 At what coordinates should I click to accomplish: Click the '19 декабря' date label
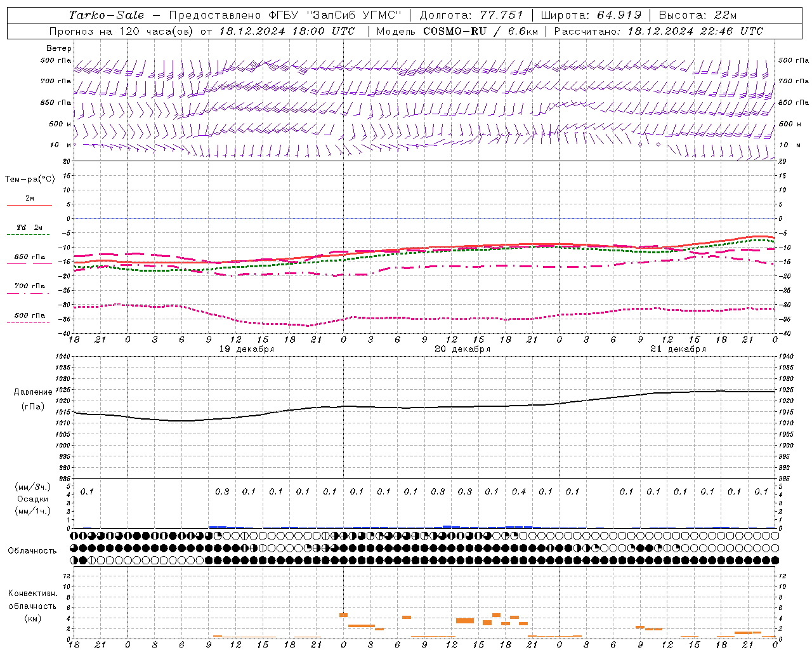(x=247, y=349)
